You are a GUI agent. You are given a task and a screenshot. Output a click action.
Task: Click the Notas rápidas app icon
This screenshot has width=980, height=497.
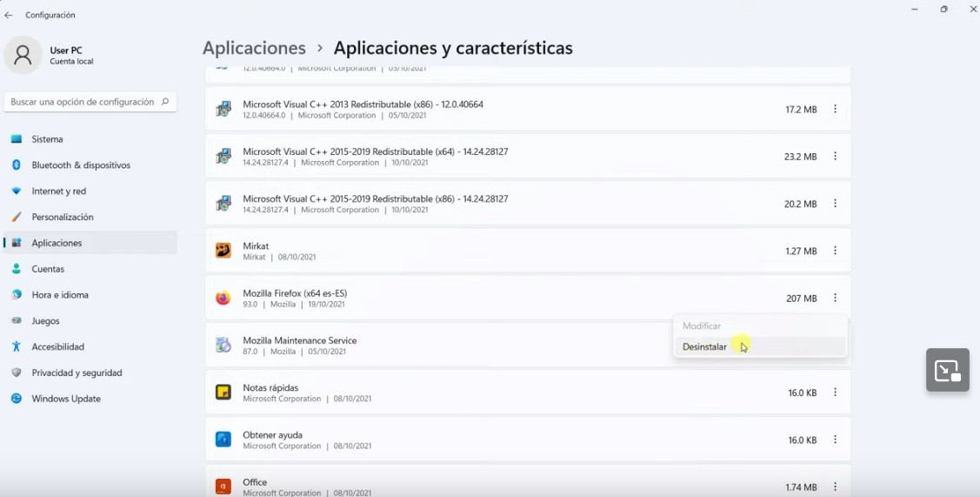coord(223,393)
